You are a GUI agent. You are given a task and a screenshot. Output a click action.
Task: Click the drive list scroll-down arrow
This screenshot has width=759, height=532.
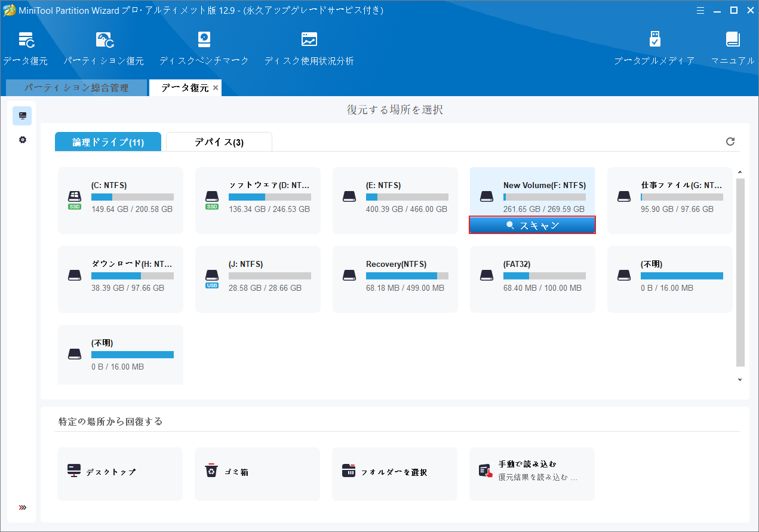pyautogui.click(x=740, y=380)
